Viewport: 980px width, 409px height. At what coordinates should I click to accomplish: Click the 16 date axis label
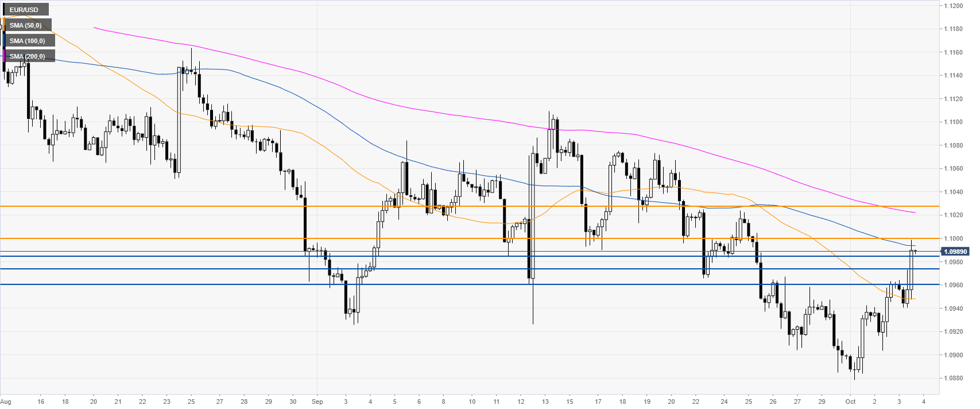41,402
